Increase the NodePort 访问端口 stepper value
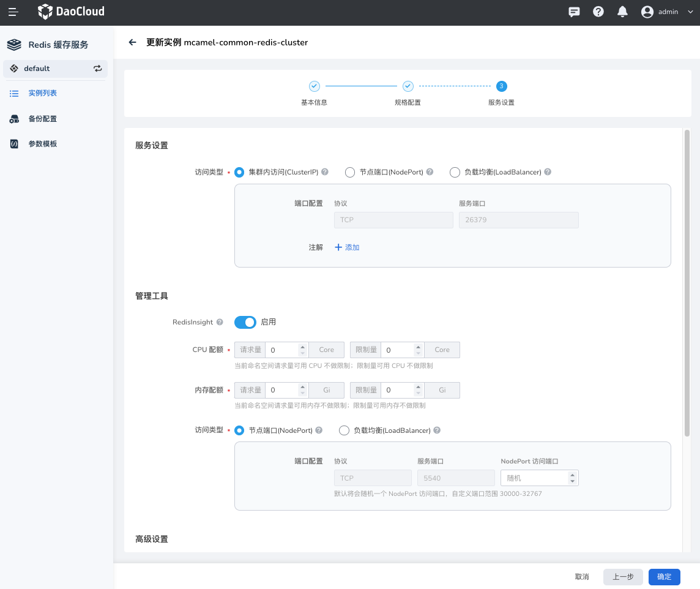 tap(572, 475)
